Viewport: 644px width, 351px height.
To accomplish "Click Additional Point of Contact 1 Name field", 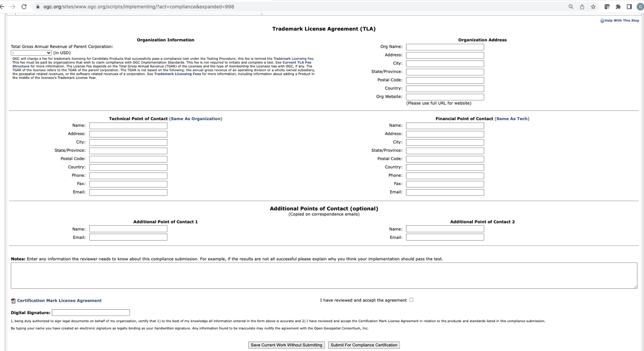I will 128,229.
